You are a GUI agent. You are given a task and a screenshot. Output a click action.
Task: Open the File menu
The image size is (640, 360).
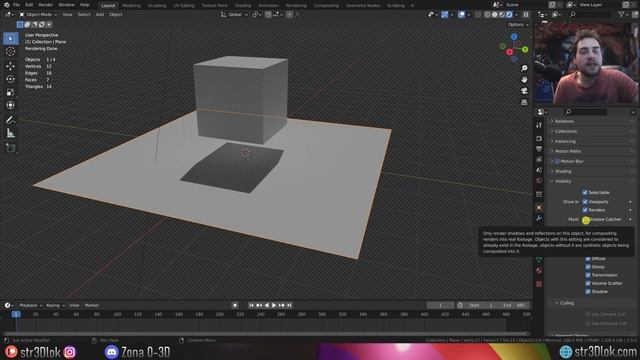(16, 5)
